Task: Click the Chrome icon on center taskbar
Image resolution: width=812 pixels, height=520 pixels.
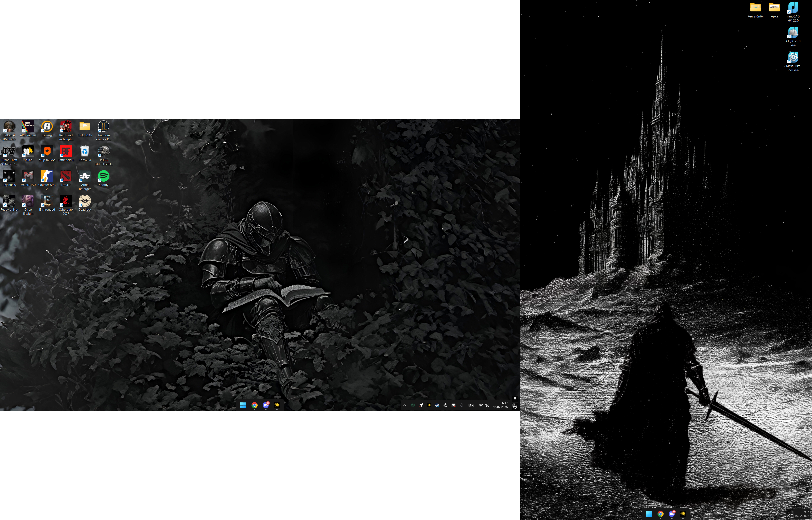Action: [254, 405]
